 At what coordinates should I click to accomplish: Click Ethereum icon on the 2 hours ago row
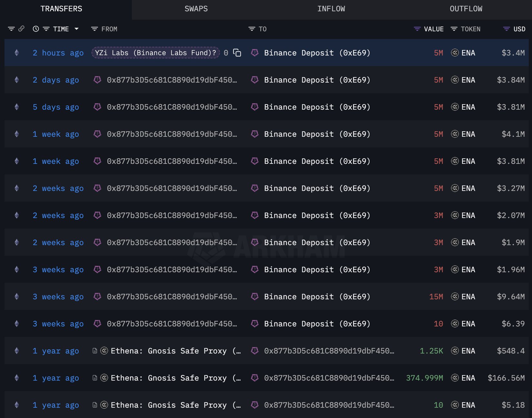click(17, 53)
